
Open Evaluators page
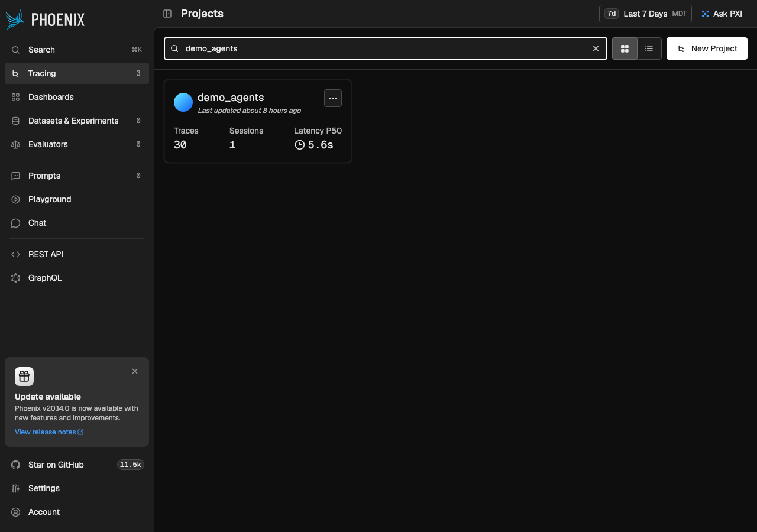click(77, 144)
